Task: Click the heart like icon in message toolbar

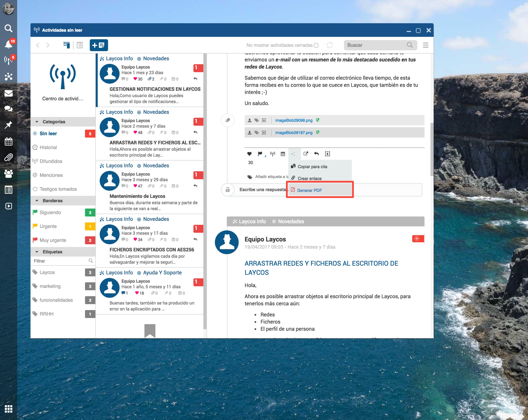Action: tap(249, 154)
